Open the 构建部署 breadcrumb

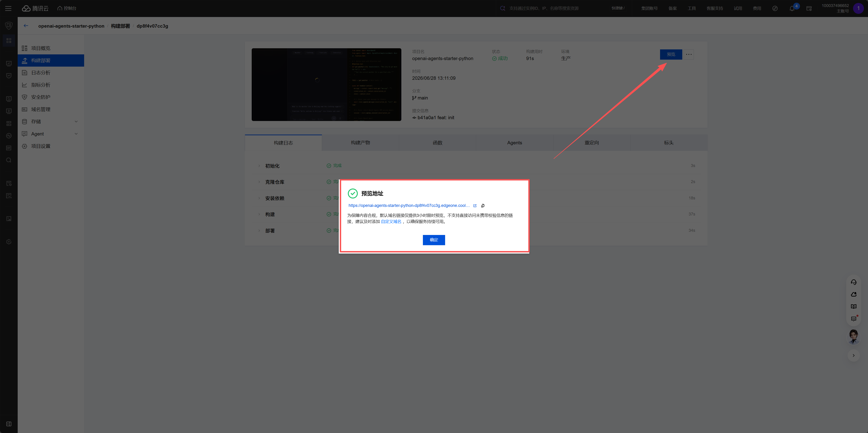click(120, 26)
